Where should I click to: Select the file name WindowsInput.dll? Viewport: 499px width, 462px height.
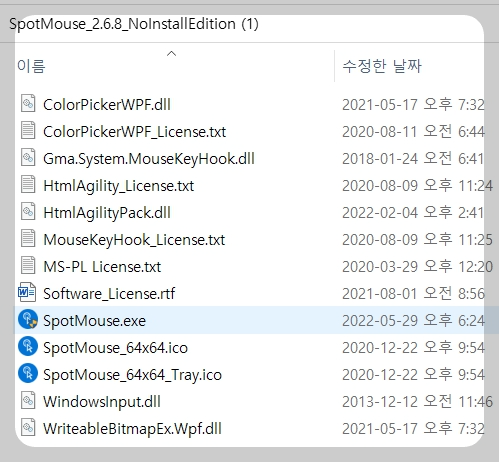pyautogui.click(x=102, y=402)
